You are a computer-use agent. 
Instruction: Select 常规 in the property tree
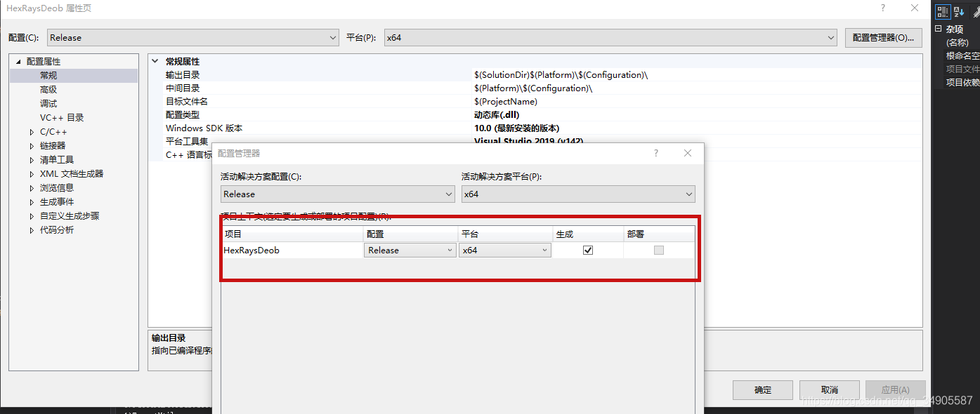pyautogui.click(x=48, y=76)
